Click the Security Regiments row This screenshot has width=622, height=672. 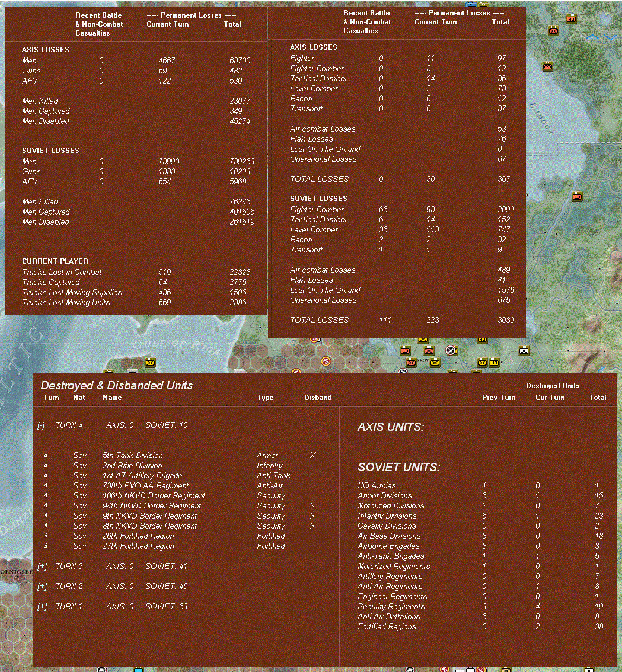(x=480, y=606)
